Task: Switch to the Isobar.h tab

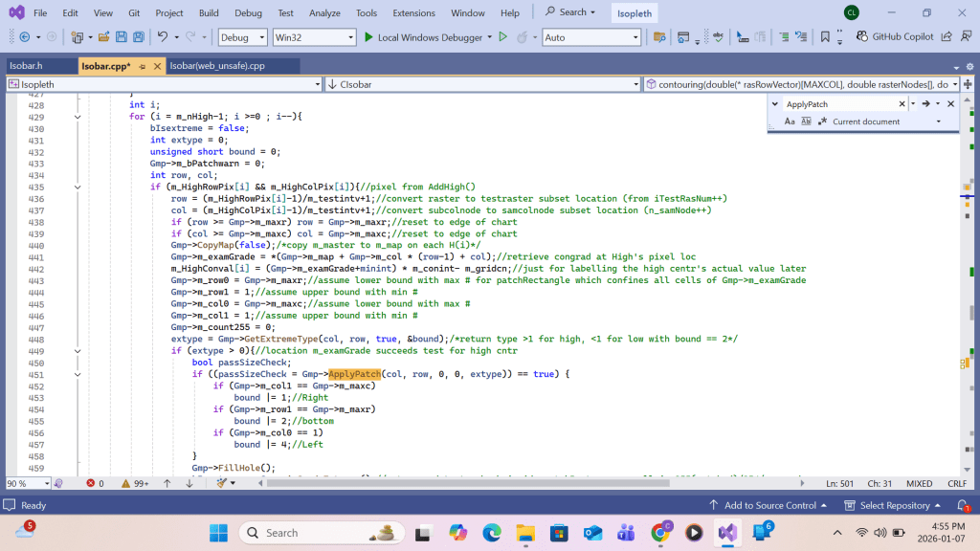Action: tap(26, 66)
